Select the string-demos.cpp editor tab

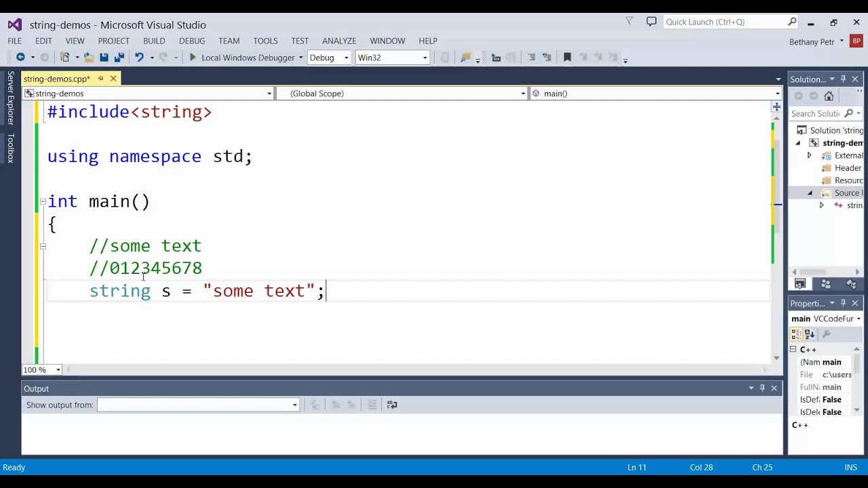(x=57, y=79)
